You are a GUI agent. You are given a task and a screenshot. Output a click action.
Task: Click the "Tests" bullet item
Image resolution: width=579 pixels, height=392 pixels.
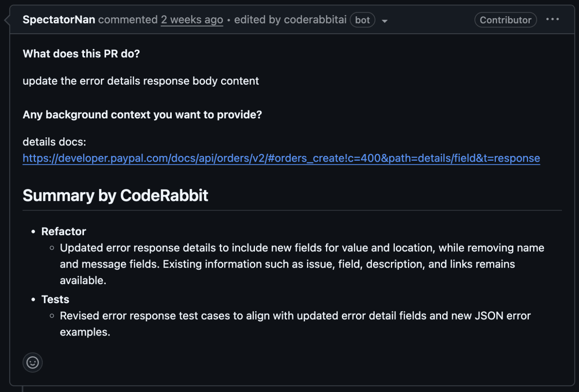point(55,299)
